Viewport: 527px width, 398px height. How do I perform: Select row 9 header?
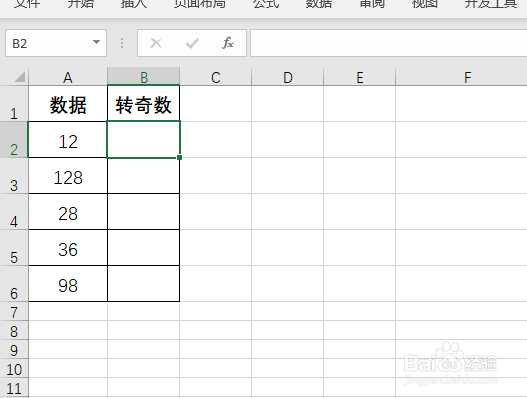(14, 349)
